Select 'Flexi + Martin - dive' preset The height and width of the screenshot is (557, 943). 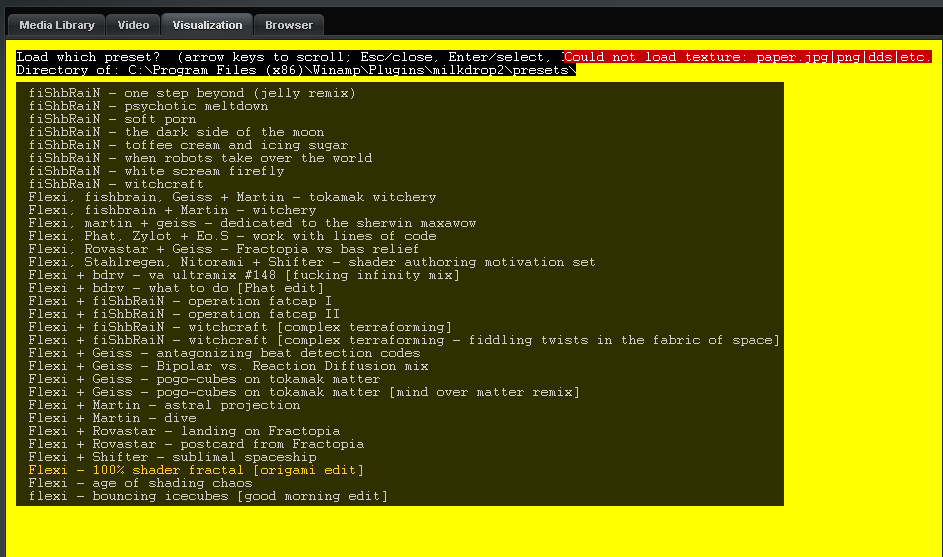112,418
